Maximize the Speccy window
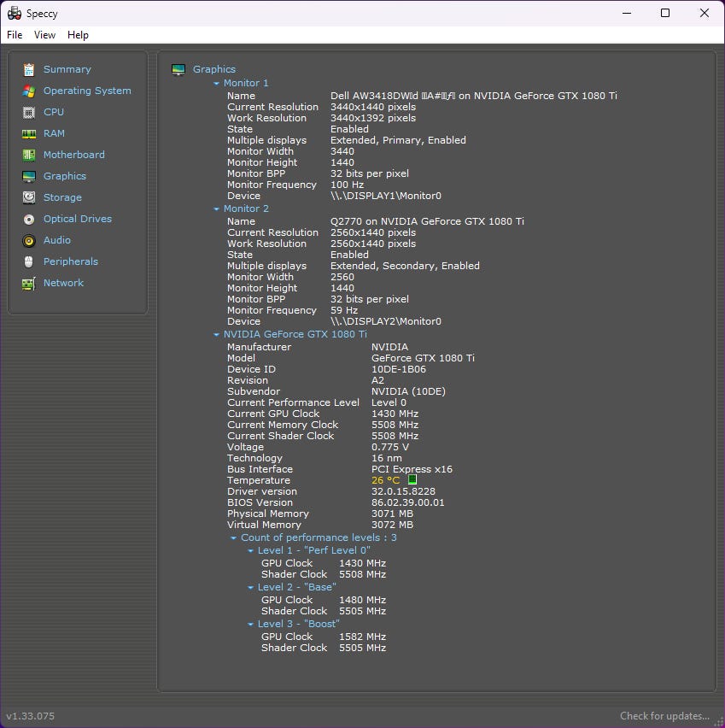This screenshot has height=728, width=725. coord(665,13)
